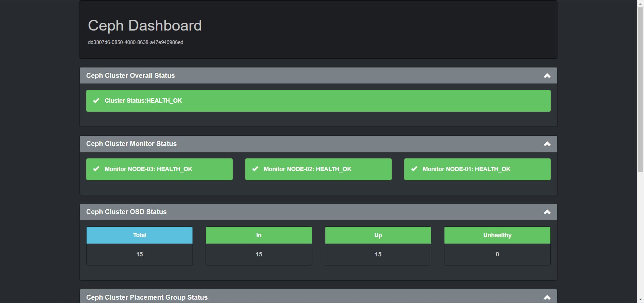This screenshot has height=303, width=644.
Task: Click the checkmark icon for Monitor NODE-02
Action: click(255, 169)
